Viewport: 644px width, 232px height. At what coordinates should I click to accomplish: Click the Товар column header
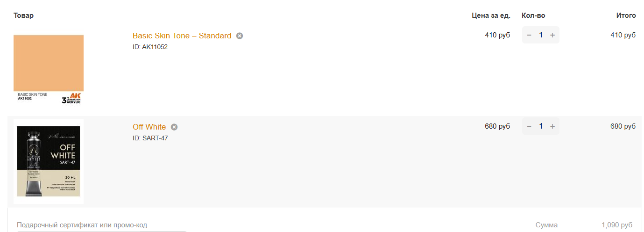point(23,15)
